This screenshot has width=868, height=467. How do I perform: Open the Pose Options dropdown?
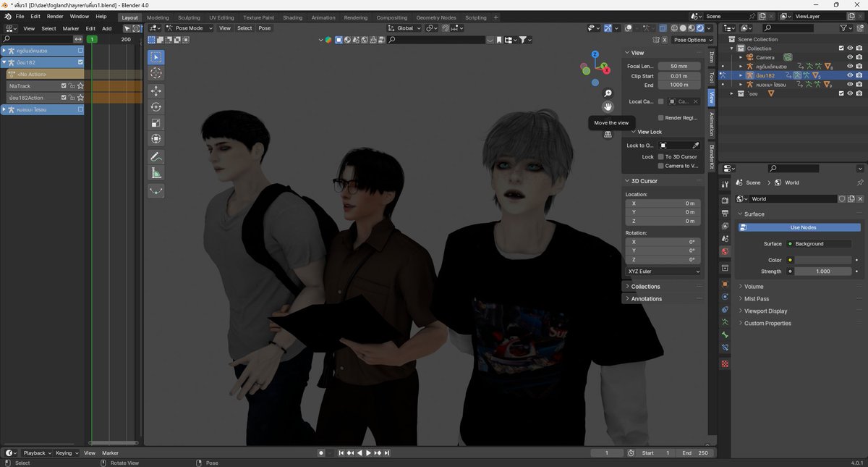pyautogui.click(x=693, y=40)
